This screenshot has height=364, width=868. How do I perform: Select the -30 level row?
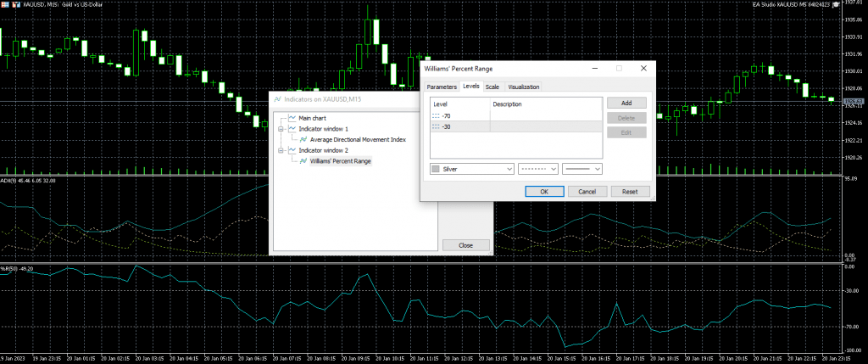(x=475, y=126)
